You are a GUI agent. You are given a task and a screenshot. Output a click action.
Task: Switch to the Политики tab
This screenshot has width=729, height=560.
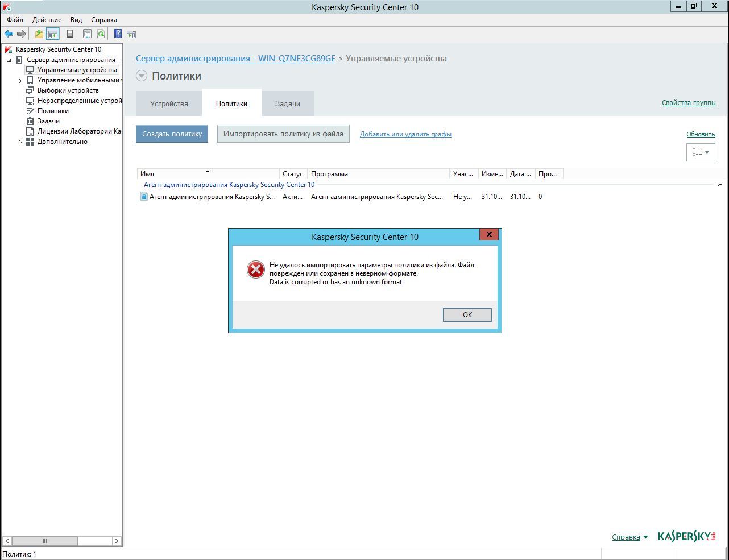click(231, 103)
